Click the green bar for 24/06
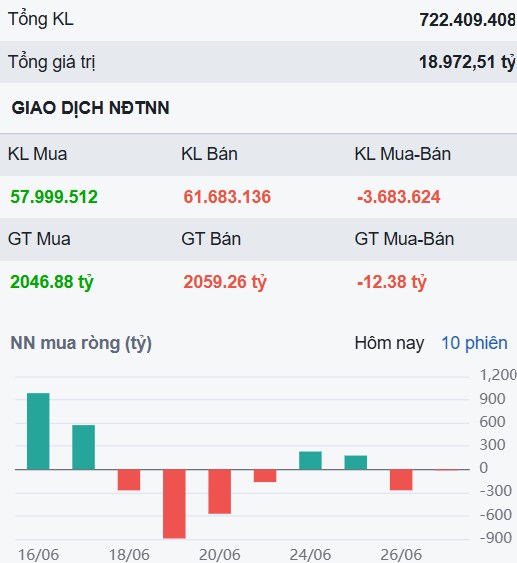This screenshot has width=517, height=563. pos(310,461)
